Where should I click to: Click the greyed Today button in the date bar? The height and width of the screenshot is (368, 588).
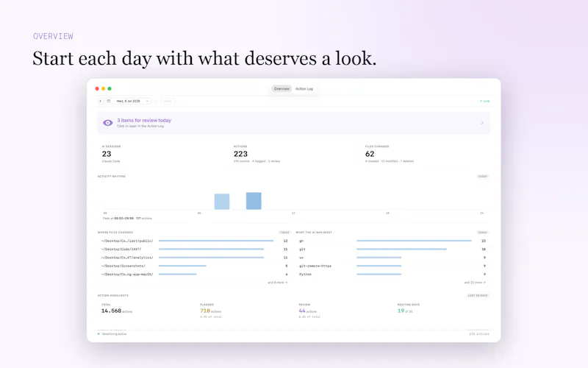(x=168, y=101)
